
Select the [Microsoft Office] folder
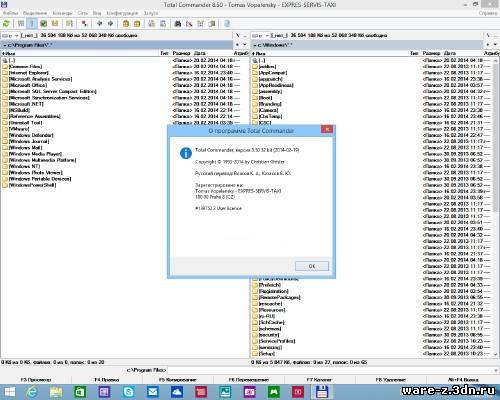[28, 85]
